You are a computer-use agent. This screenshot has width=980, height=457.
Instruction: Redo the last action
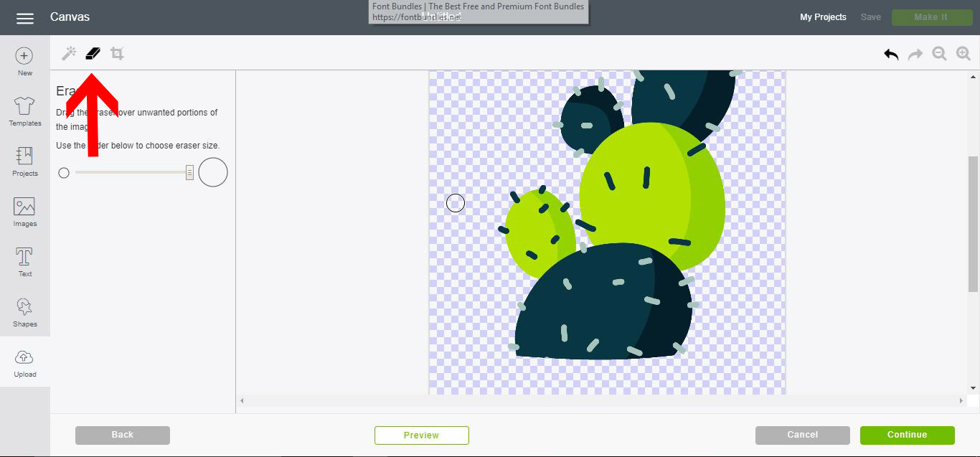pos(915,54)
